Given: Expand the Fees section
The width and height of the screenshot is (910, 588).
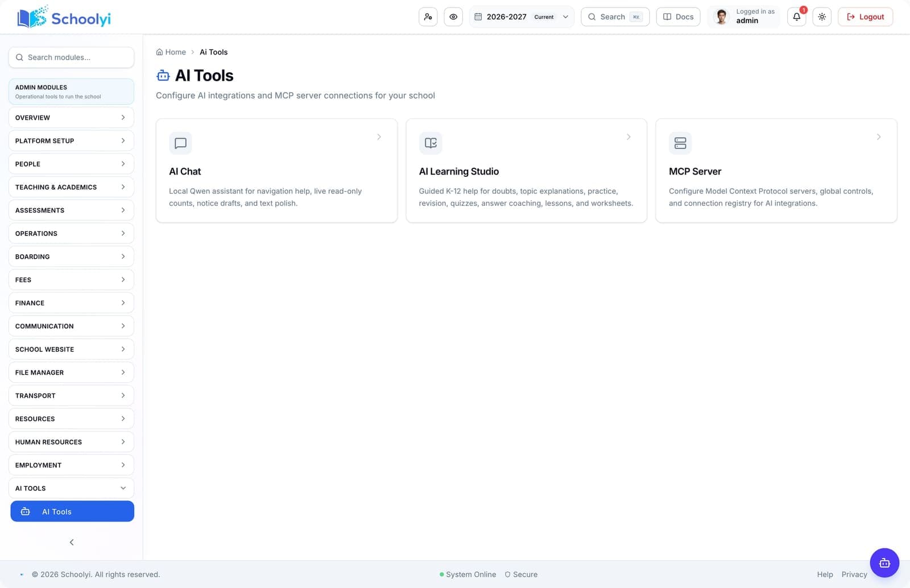Looking at the screenshot, I should point(71,280).
